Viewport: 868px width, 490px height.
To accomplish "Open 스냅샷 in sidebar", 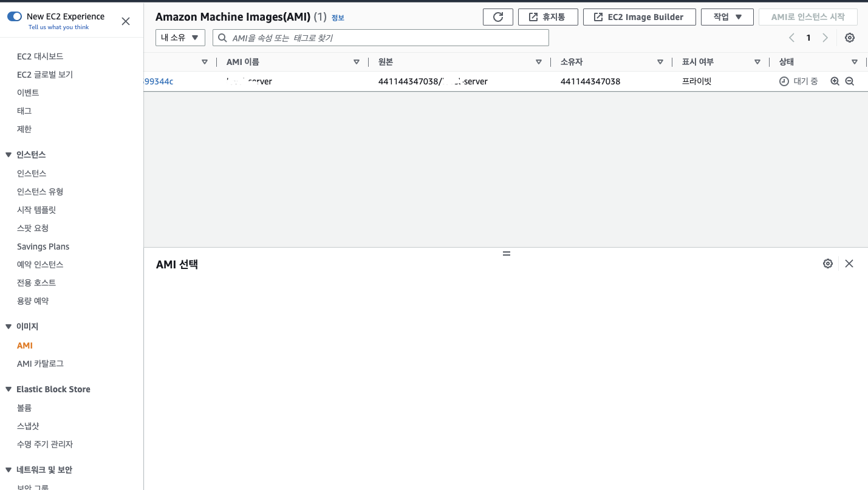I will [x=28, y=426].
